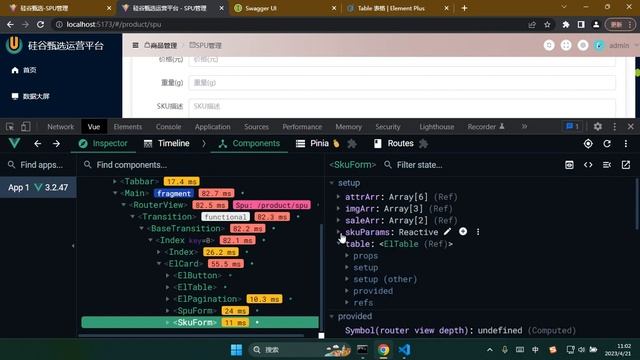Select component in the page target icon
Screen dimensions: 640x360
tap(588, 144)
